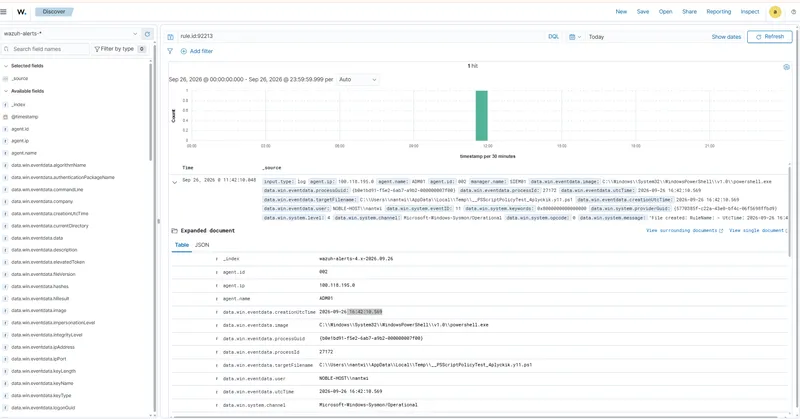The height and width of the screenshot is (419, 800).
Task: Focus the Search field names input
Action: [49, 49]
